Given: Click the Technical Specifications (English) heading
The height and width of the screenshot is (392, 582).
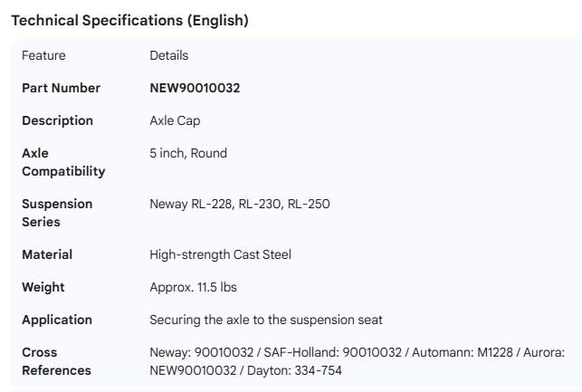Looking at the screenshot, I should [129, 21].
